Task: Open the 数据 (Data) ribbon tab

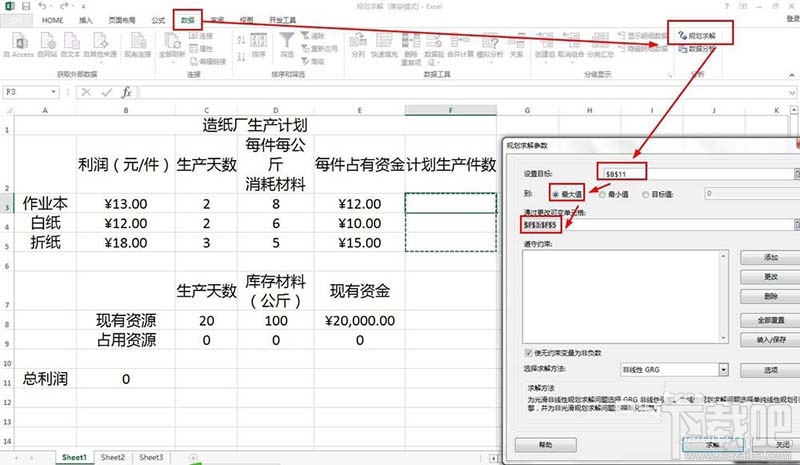Action: [188, 20]
